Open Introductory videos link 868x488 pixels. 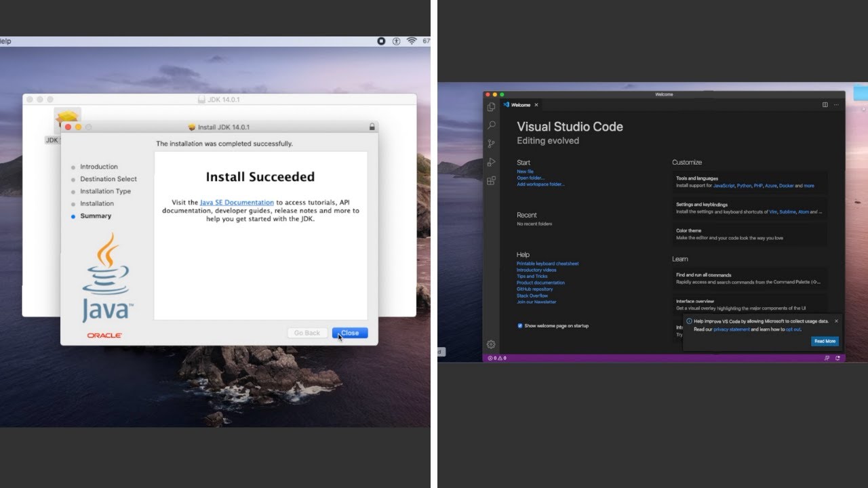[x=536, y=270]
